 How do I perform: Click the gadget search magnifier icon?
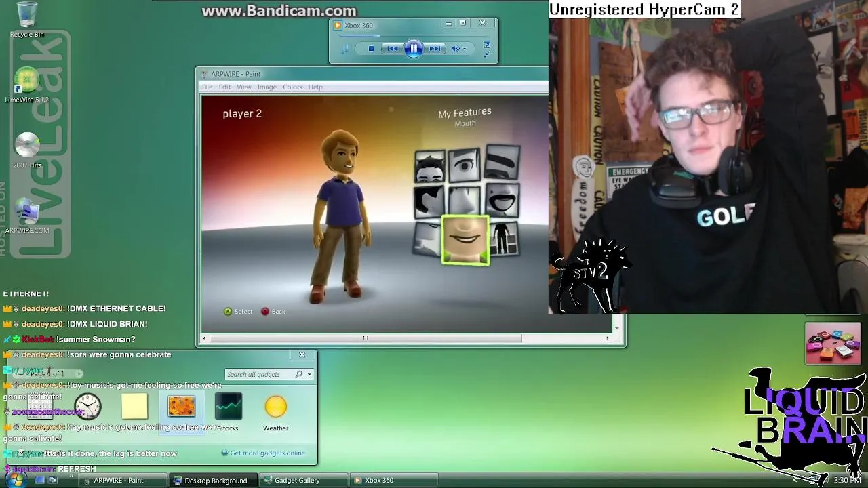pyautogui.click(x=299, y=374)
